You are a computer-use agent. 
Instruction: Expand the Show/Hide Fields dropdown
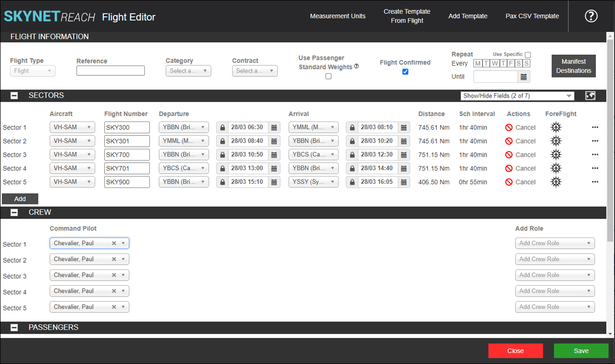coord(517,96)
